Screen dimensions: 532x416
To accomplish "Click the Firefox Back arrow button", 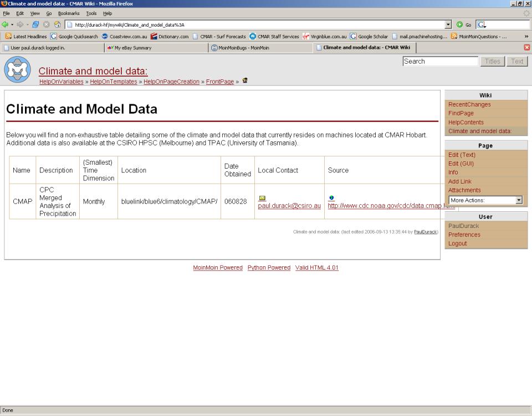I will (5, 25).
